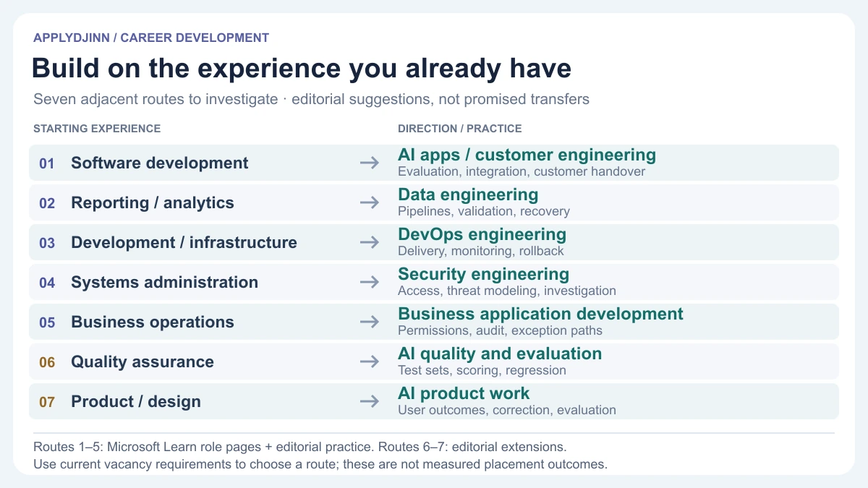Image resolution: width=868 pixels, height=488 pixels.
Task: Click 'Permissions, audit, exception paths' subtitle
Action: pyautogui.click(x=500, y=331)
